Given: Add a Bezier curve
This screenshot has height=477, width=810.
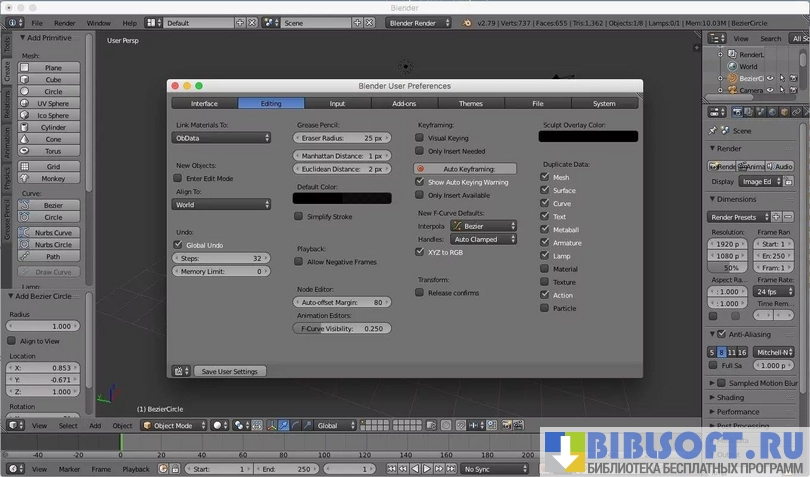Looking at the screenshot, I should tap(53, 205).
